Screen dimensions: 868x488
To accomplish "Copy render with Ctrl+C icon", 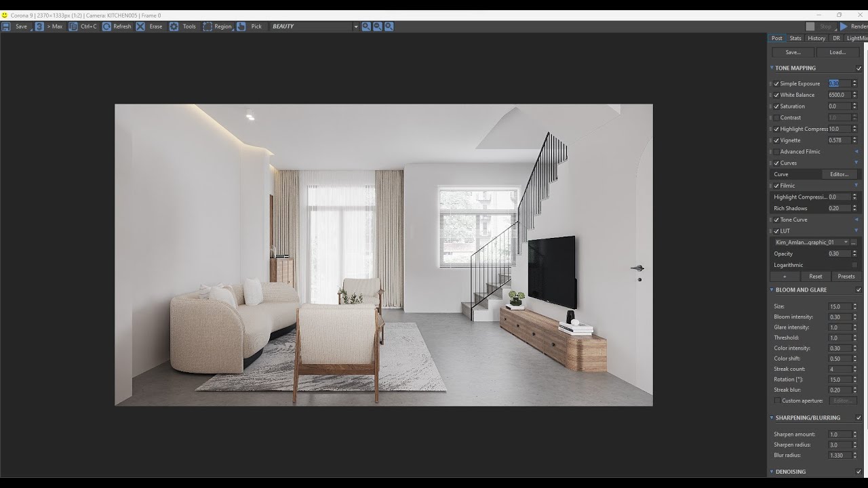I will (73, 26).
